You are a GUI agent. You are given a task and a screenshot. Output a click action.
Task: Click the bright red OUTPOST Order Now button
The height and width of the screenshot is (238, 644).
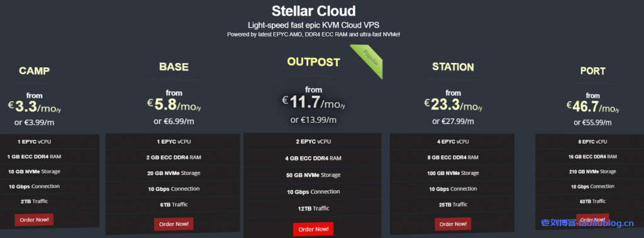pyautogui.click(x=313, y=229)
